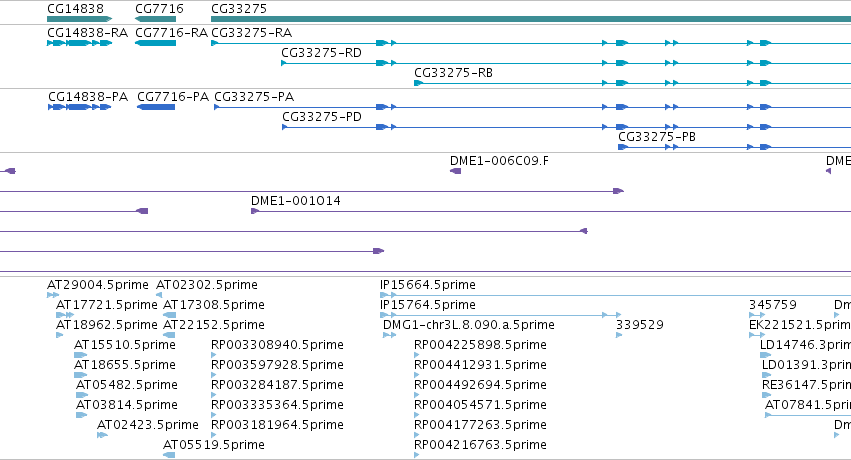Select protein CG33275-PD label
Screen dimensions: 851x460
pyautogui.click(x=322, y=117)
